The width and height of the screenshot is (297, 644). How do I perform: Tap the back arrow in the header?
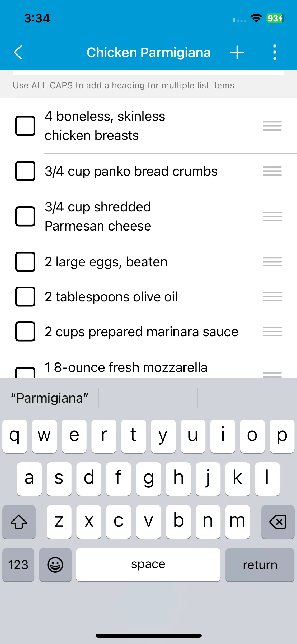[x=18, y=52]
